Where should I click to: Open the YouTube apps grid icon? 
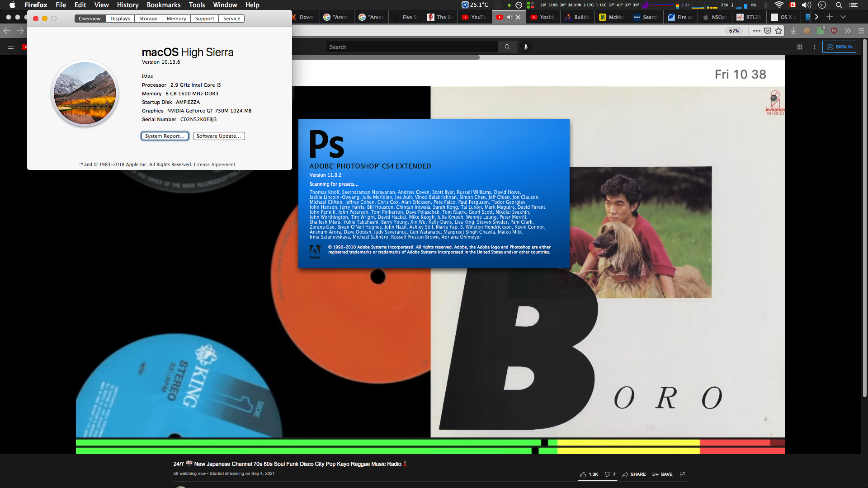click(799, 47)
